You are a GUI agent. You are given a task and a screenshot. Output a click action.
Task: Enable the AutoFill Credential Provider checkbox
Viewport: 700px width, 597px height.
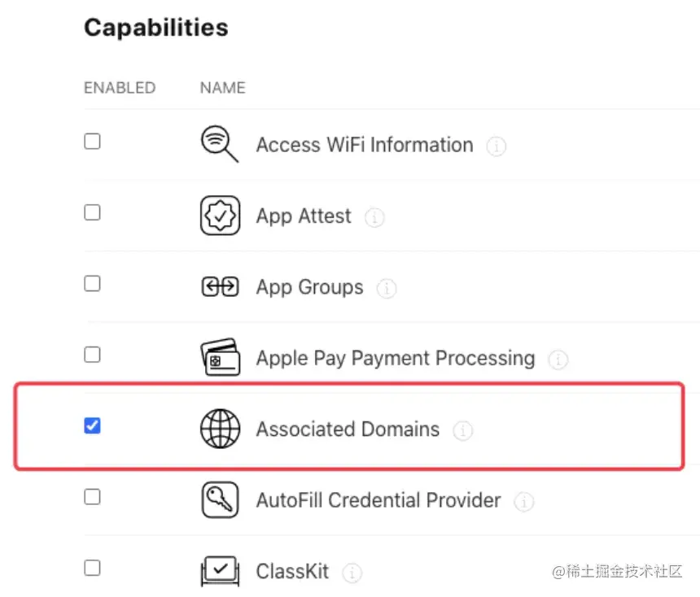pos(93,496)
